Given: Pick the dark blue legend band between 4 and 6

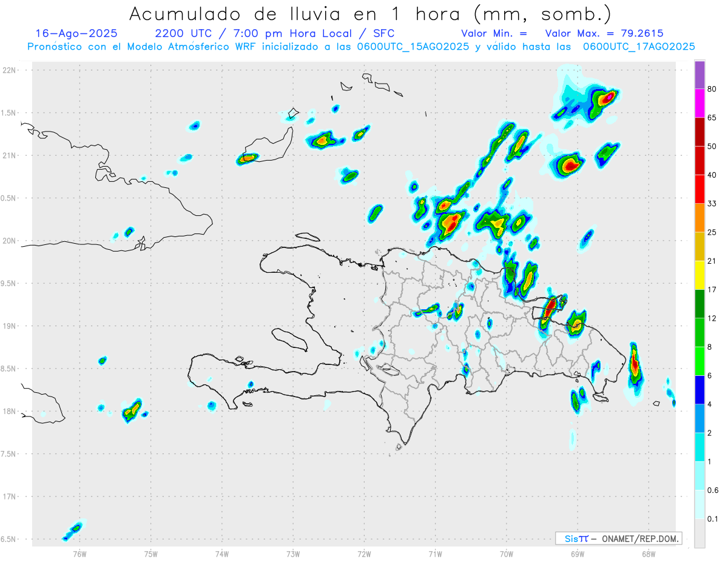Looking at the screenshot, I should point(699,390).
